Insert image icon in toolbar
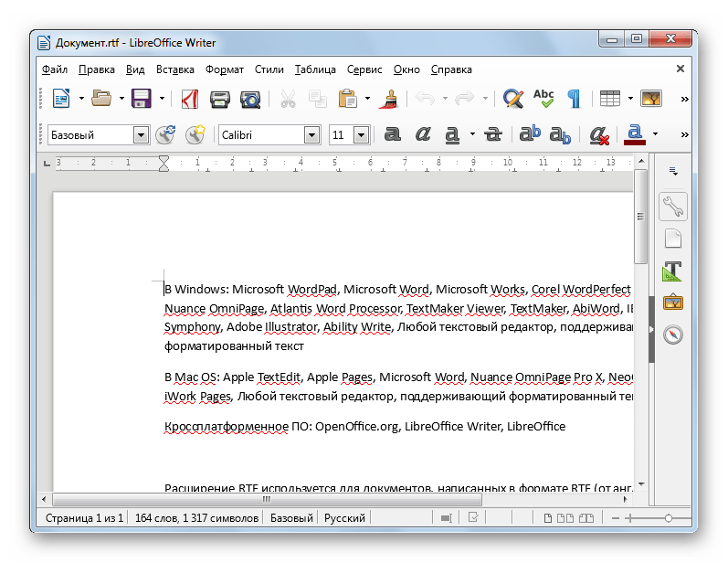Screen dimensions: 728x563 651,99
